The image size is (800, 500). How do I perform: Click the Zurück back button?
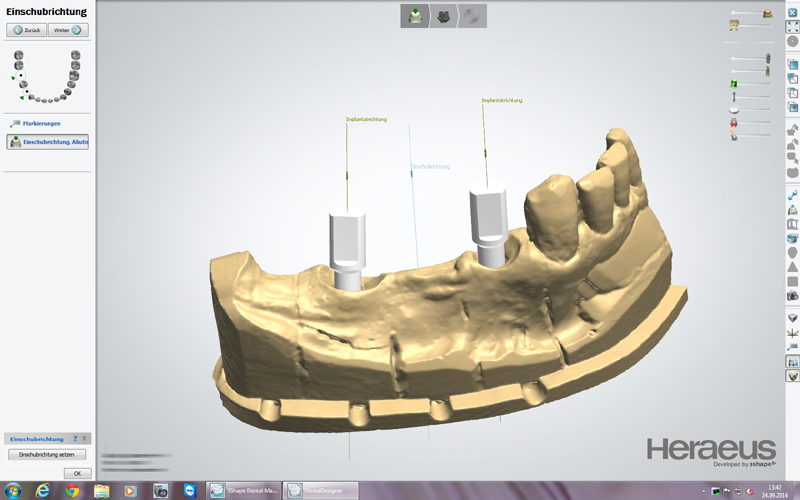(27, 30)
